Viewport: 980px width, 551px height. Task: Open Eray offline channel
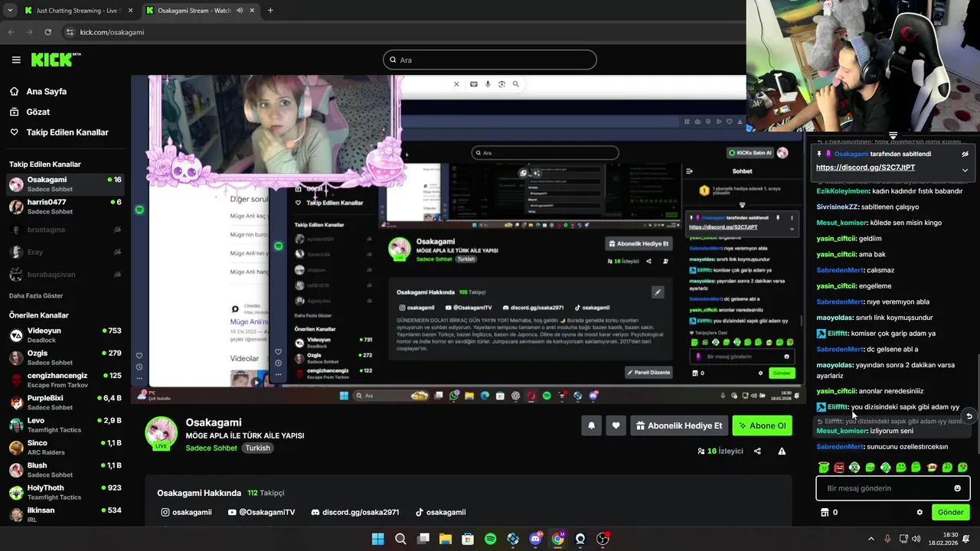click(65, 252)
